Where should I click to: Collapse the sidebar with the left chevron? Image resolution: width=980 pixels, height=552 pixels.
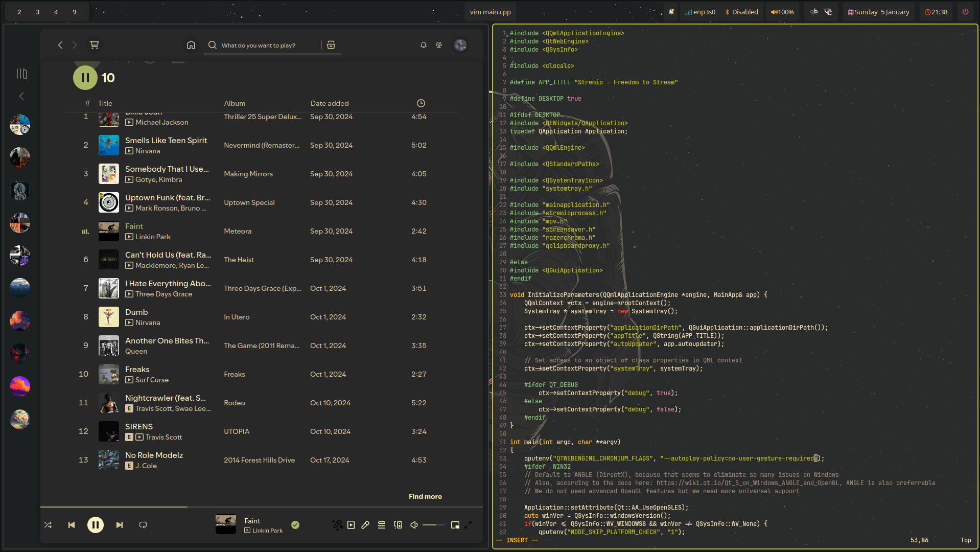coord(21,96)
